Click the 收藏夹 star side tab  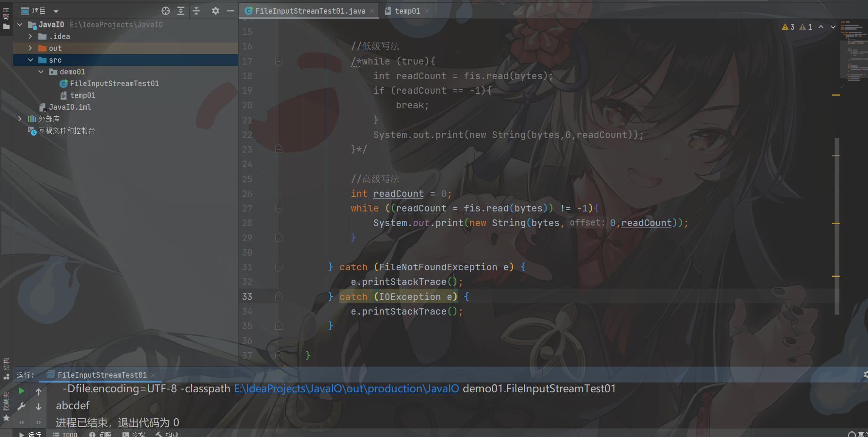6,407
